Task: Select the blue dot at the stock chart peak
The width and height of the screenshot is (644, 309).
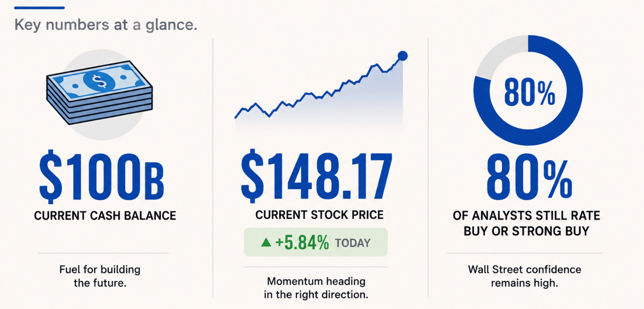Action: pyautogui.click(x=402, y=56)
